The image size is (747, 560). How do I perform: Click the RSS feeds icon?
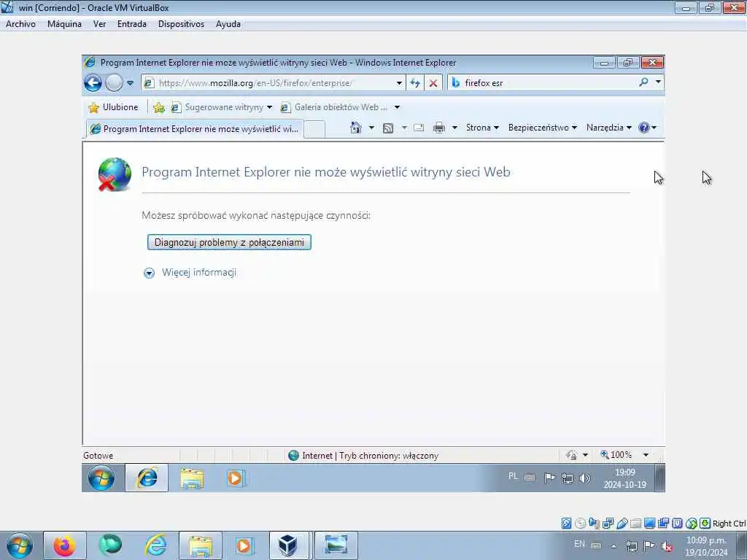click(388, 128)
